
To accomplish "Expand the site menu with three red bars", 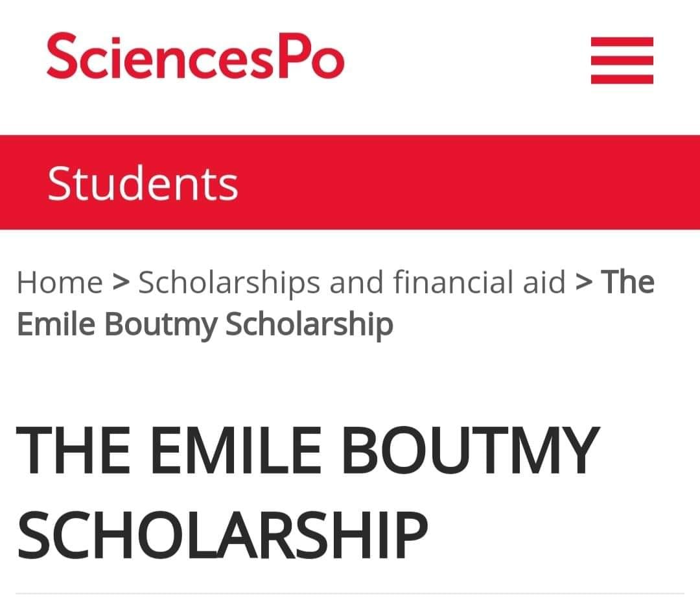I will (622, 60).
